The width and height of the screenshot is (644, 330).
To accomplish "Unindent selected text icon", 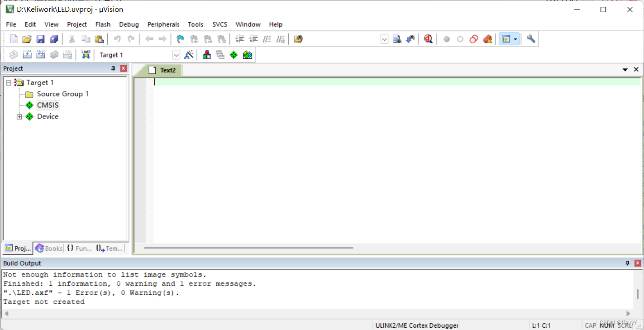I will tap(253, 39).
